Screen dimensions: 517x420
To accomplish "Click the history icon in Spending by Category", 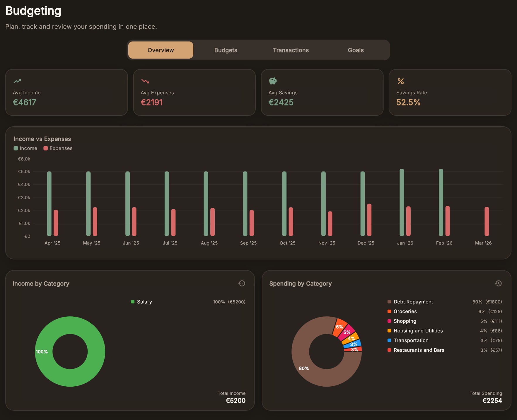I will pos(498,283).
